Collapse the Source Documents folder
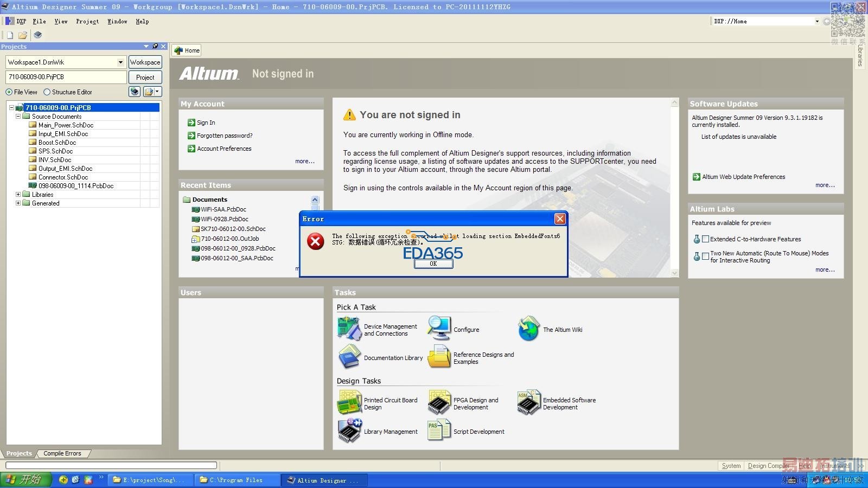Image resolution: width=868 pixels, height=488 pixels. pyautogui.click(x=18, y=116)
